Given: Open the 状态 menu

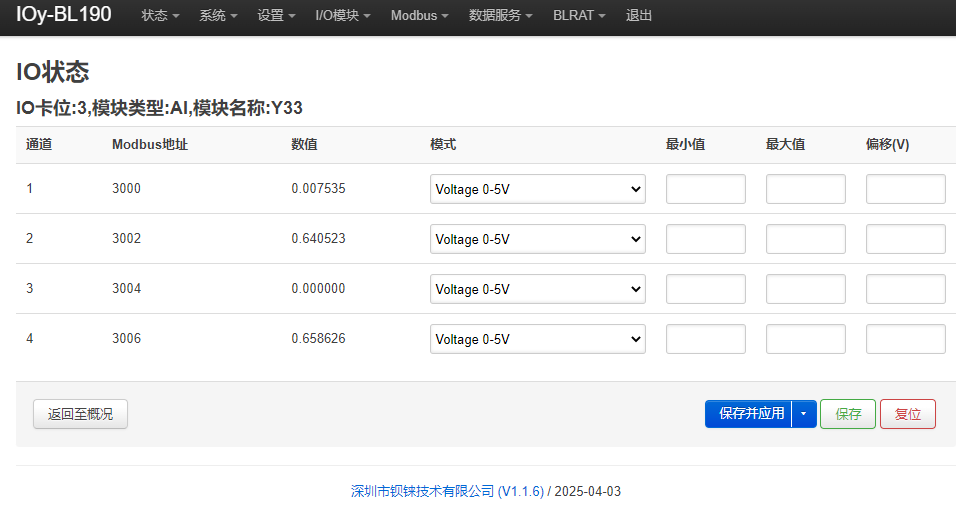Looking at the screenshot, I should pyautogui.click(x=160, y=16).
